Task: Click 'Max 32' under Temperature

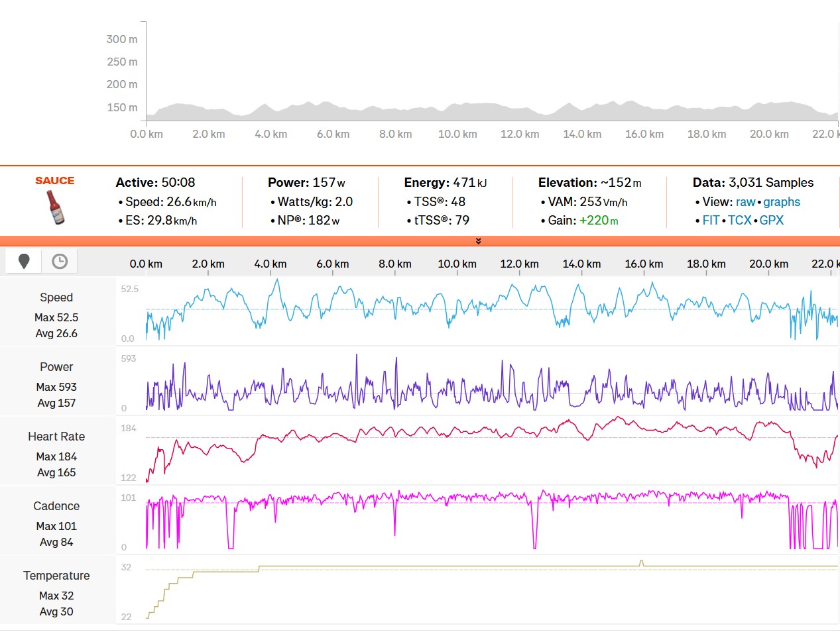Action: (56, 596)
